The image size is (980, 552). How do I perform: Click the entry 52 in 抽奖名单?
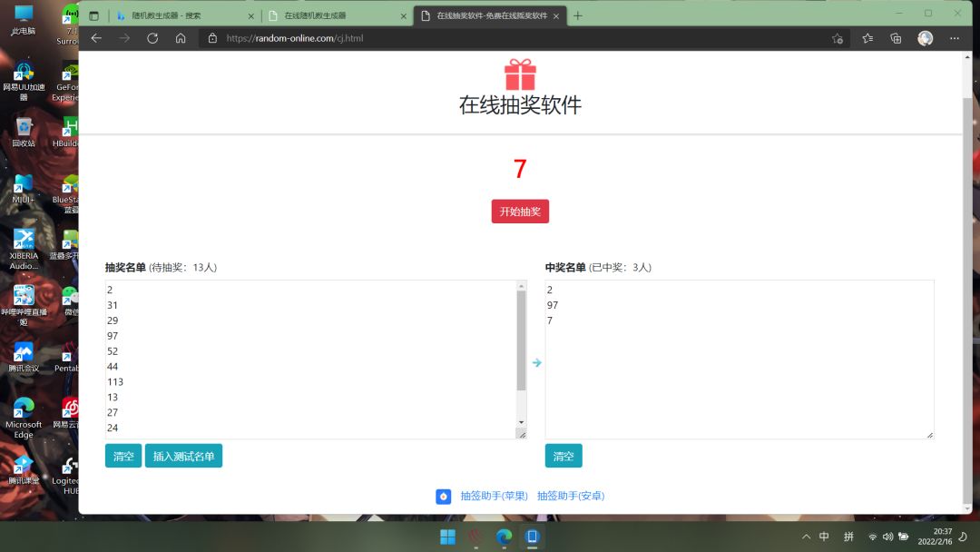point(113,350)
